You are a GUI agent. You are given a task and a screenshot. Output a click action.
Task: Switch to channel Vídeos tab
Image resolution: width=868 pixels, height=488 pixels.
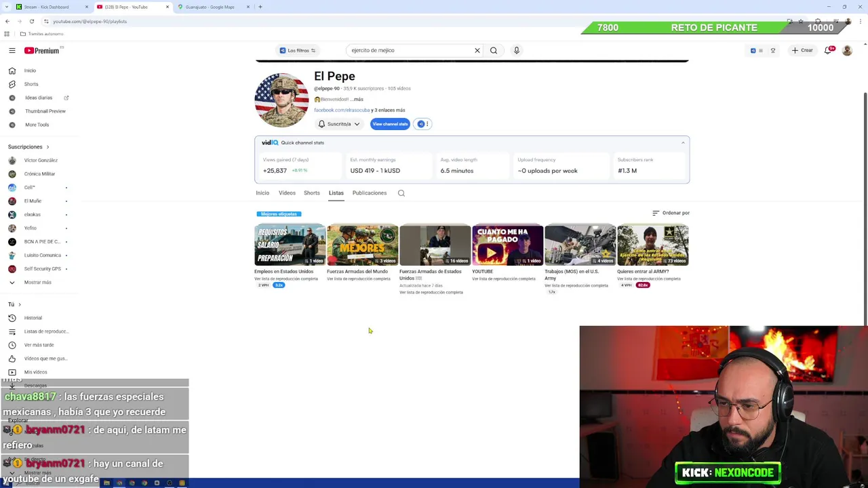(x=287, y=193)
